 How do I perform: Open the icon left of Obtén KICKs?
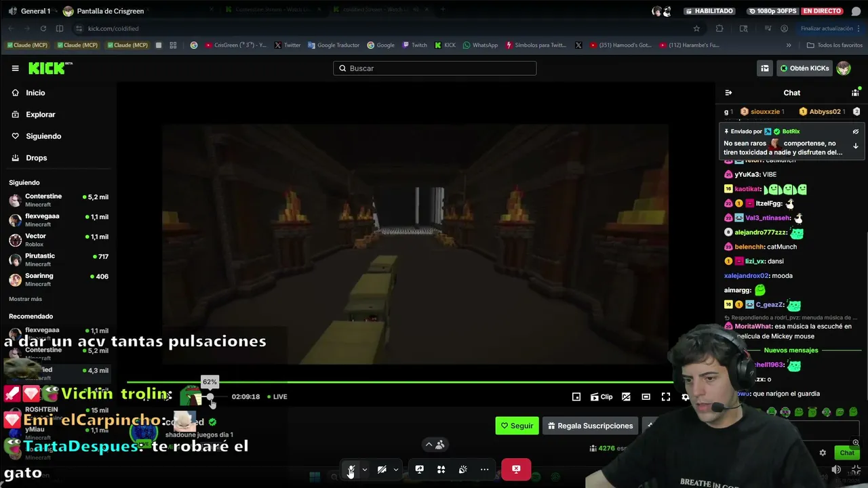765,68
